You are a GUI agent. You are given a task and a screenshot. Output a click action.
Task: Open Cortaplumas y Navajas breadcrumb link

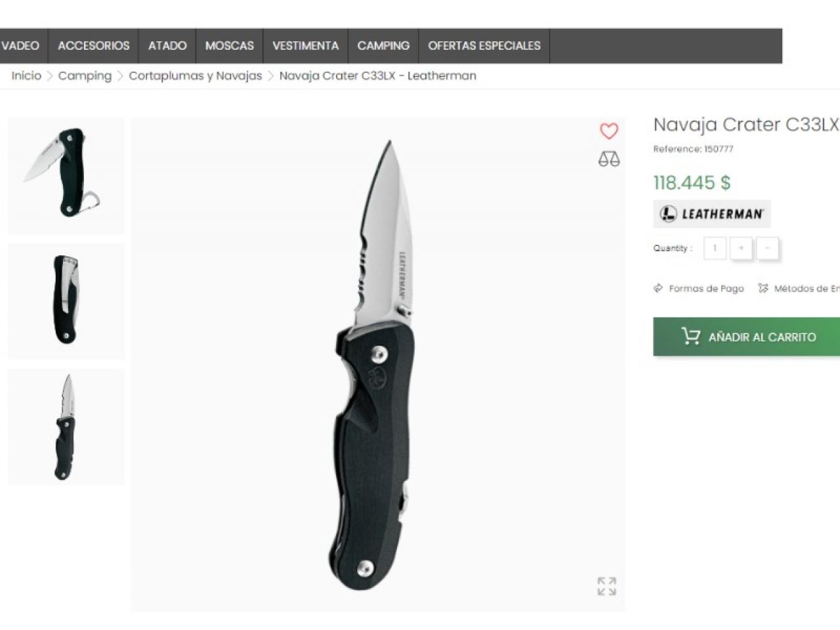click(196, 75)
